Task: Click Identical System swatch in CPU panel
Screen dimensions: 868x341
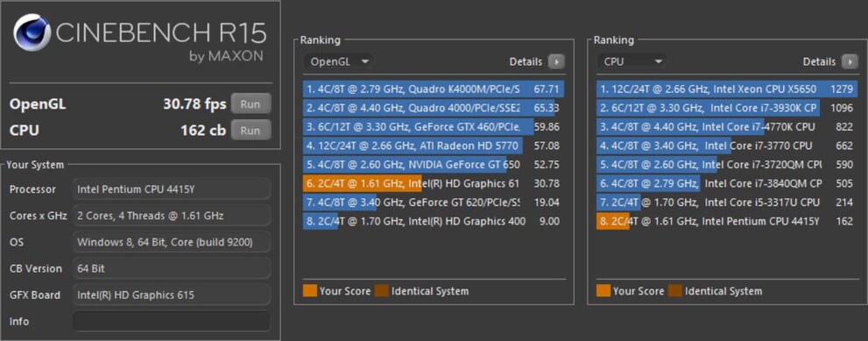Action: (x=674, y=290)
